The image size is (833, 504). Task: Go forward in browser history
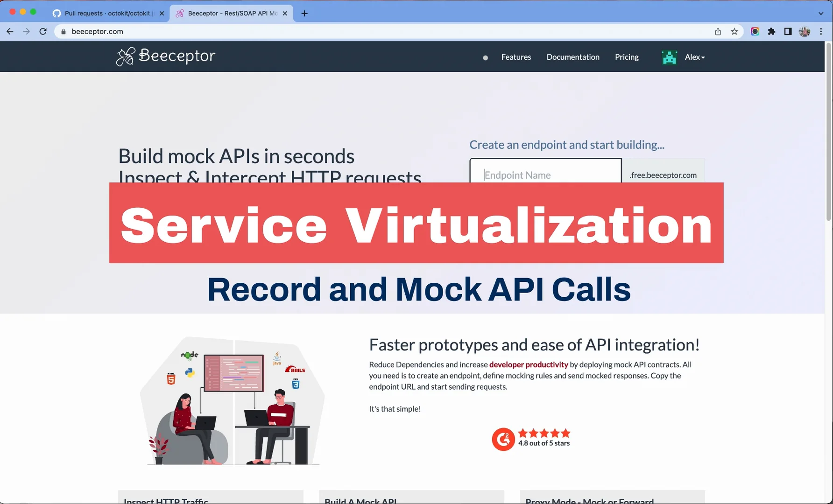26,31
